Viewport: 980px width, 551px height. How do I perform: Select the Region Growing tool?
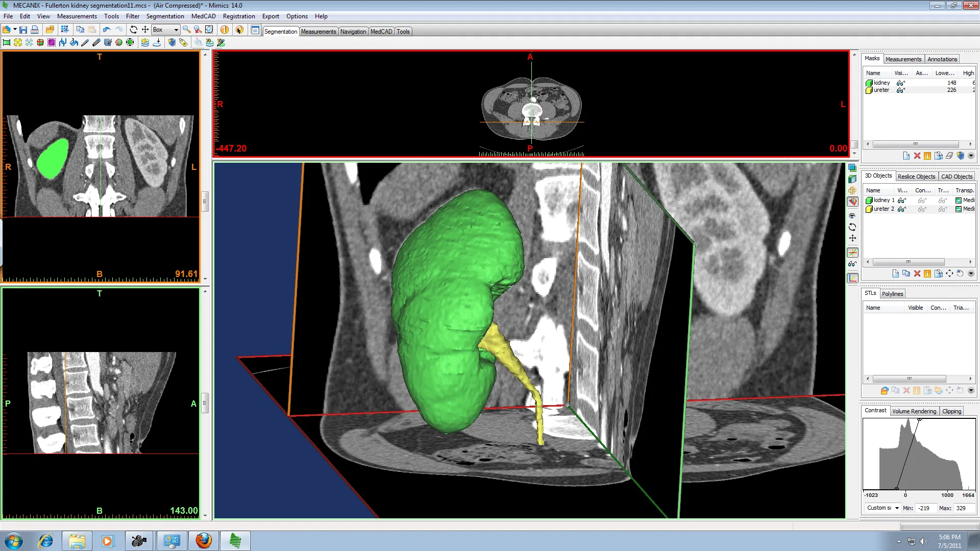click(18, 42)
